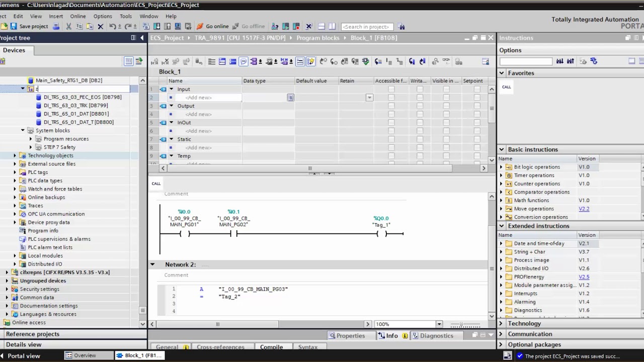Expand the Security settings node
644x362 pixels.
[7, 289]
